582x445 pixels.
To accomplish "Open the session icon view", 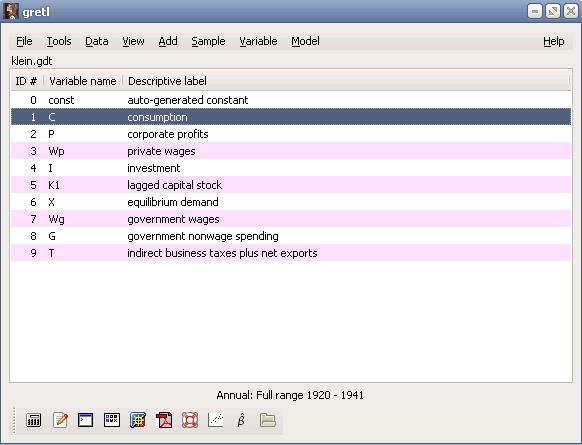I will pos(111,420).
